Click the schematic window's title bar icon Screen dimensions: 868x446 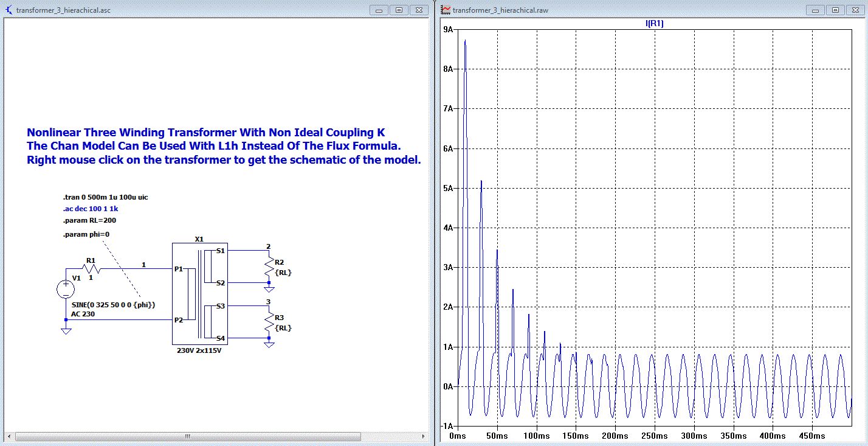pyautogui.click(x=9, y=10)
